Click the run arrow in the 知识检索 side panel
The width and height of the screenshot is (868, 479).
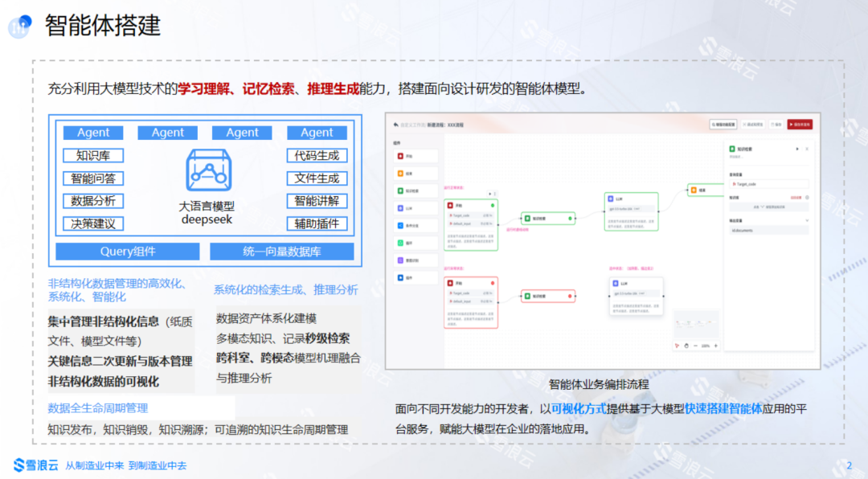coord(797,149)
